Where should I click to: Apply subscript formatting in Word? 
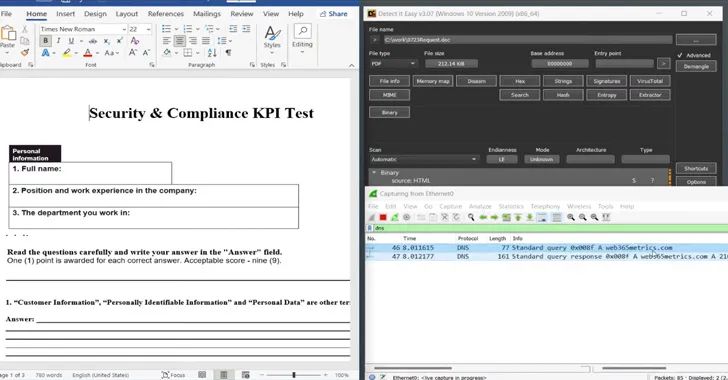pos(106,41)
